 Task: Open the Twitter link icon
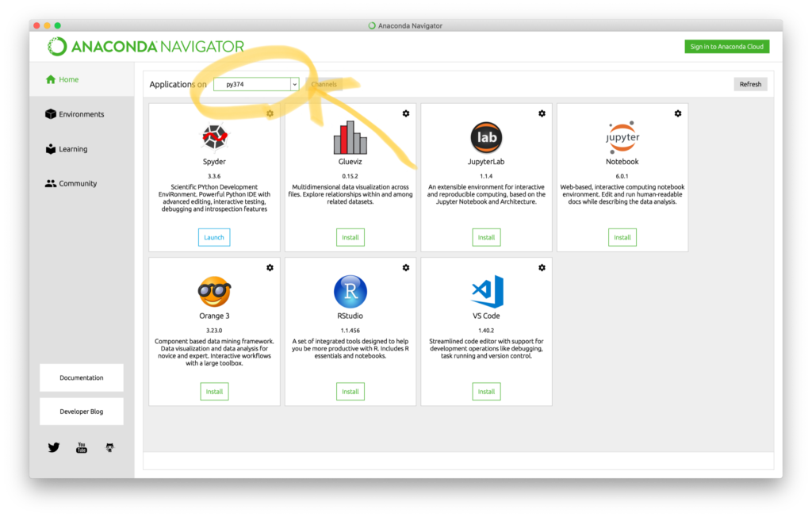[x=54, y=447]
